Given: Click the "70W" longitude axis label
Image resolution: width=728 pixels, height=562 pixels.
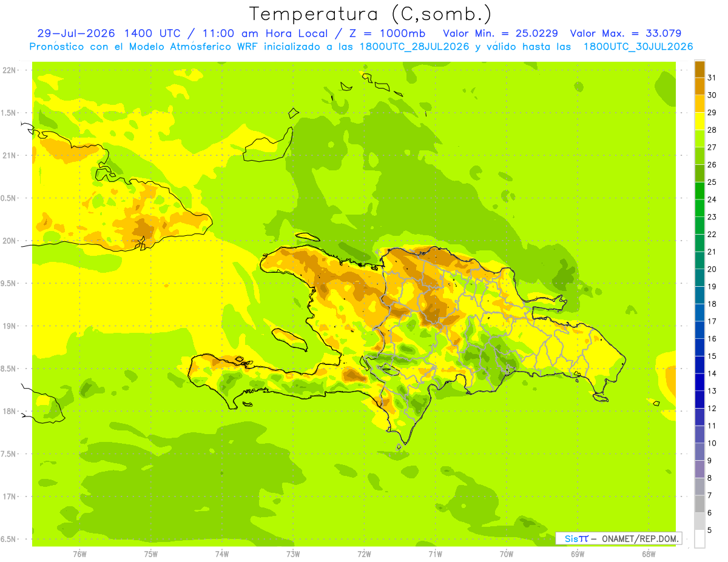Looking at the screenshot, I should coord(507,554).
